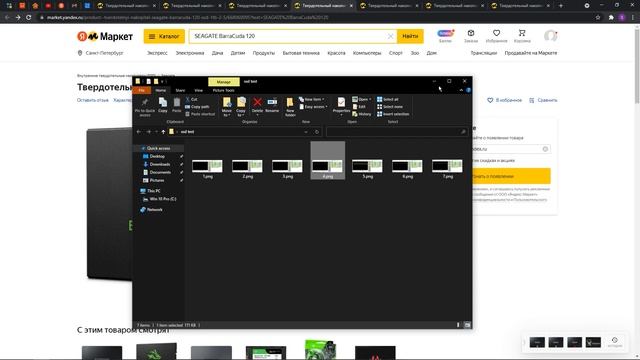Click the Rename icon in Organize group
Screen dimensions: 640x360
(x=272, y=105)
